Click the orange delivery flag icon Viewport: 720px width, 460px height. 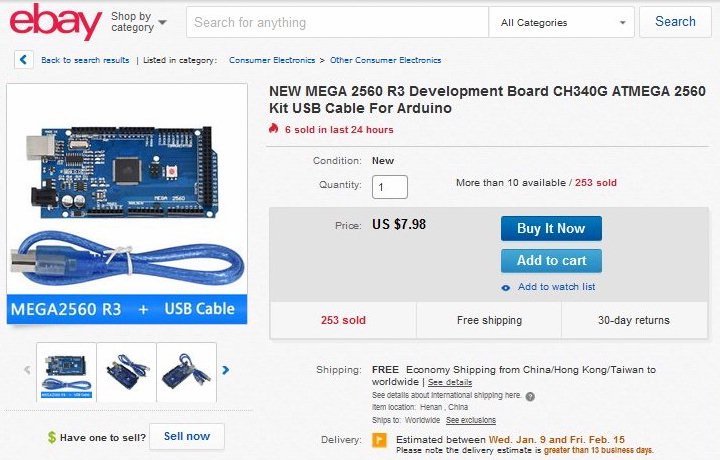tap(379, 440)
